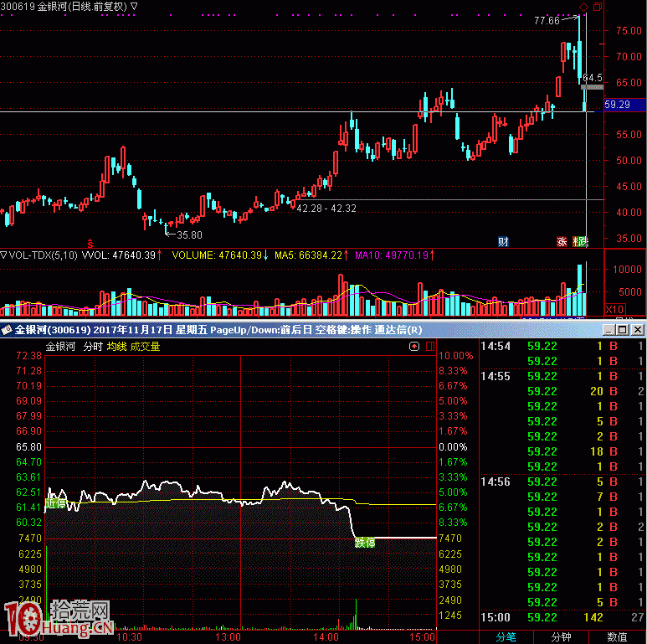The image size is (647, 644).
Task: Click the 42.28 - 42.32 gap annotation
Action: tap(326, 208)
